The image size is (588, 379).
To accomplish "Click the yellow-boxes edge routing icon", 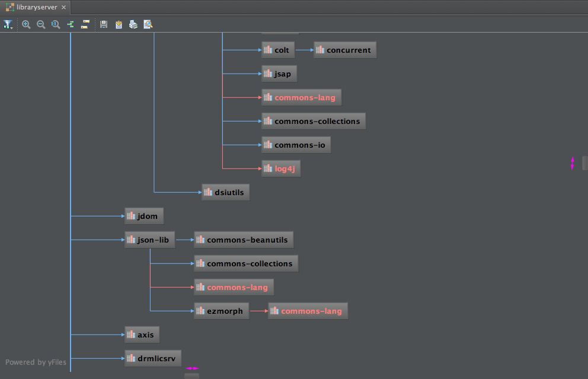I will pos(85,25).
